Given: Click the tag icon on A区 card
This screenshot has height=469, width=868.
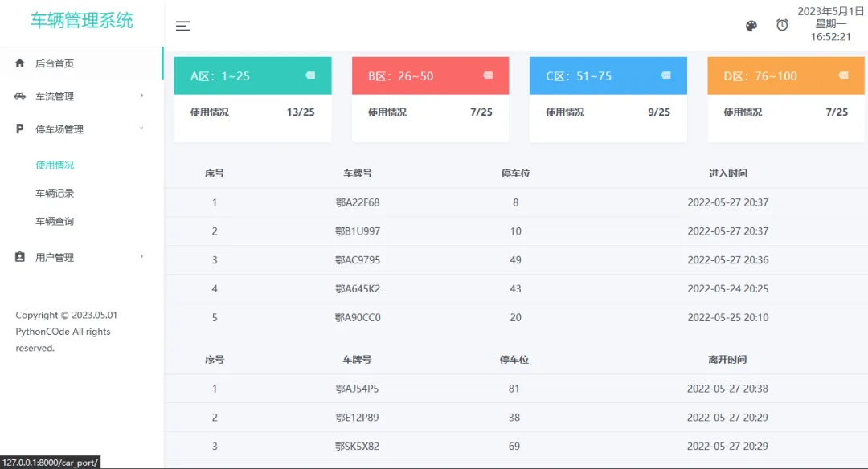Looking at the screenshot, I should click(310, 75).
